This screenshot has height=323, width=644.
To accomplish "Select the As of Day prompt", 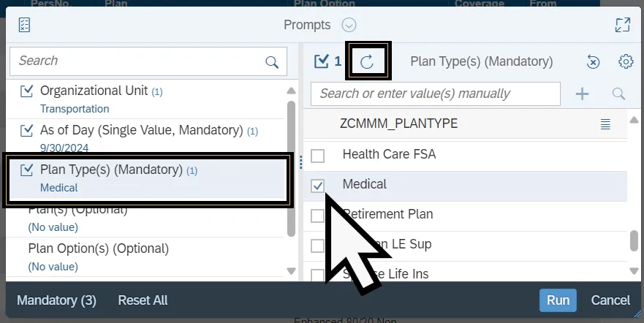I will (141, 130).
